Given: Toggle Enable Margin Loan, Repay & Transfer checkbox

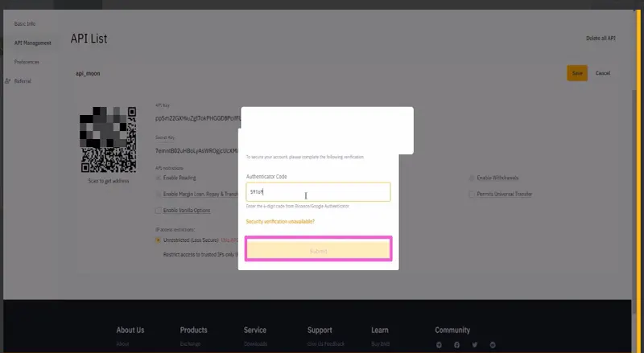Looking at the screenshot, I should (158, 194).
